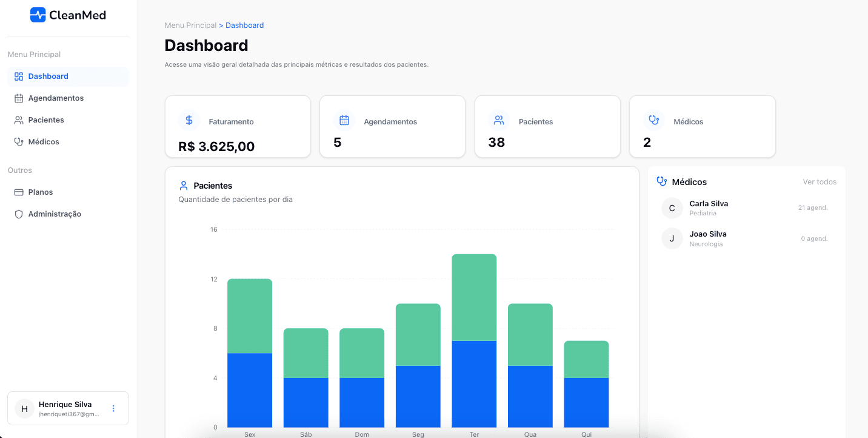The width and height of the screenshot is (868, 438).
Task: Open Administração in the sidebar
Action: pyautogui.click(x=55, y=214)
